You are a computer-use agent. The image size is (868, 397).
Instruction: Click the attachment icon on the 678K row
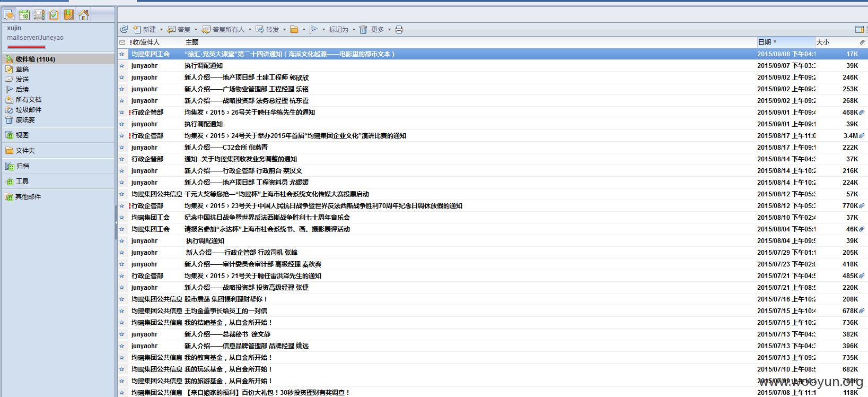862,311
